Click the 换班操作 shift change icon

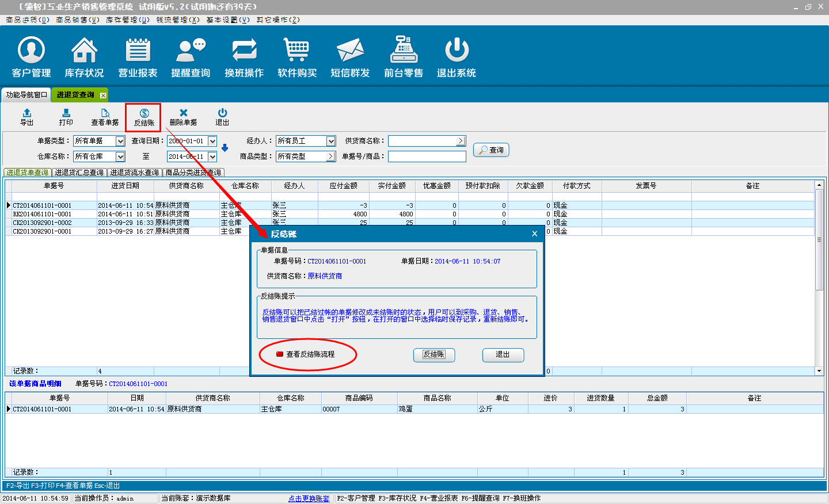(x=244, y=56)
